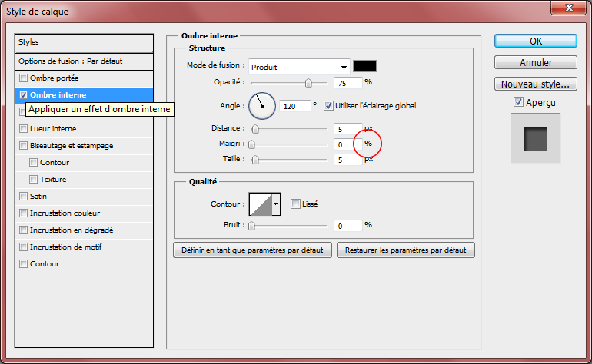The height and width of the screenshot is (364, 592).
Task: Click the Nouveau style... button
Action: point(535,84)
